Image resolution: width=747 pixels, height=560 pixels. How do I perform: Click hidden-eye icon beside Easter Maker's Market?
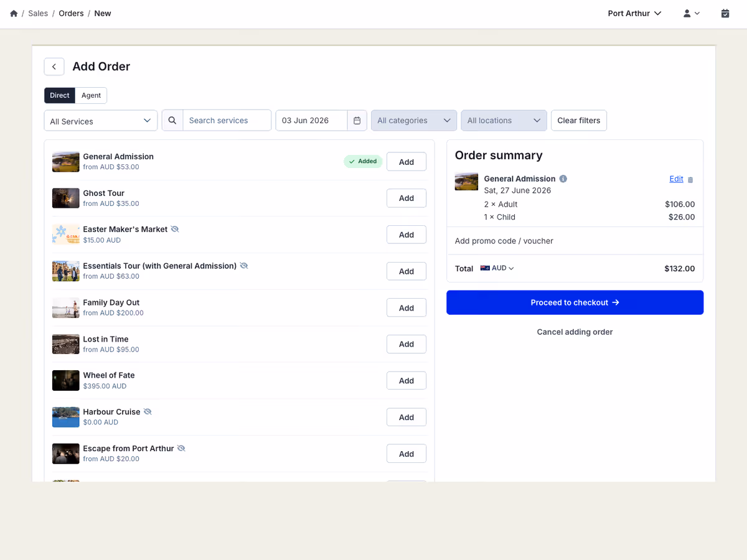tap(175, 229)
